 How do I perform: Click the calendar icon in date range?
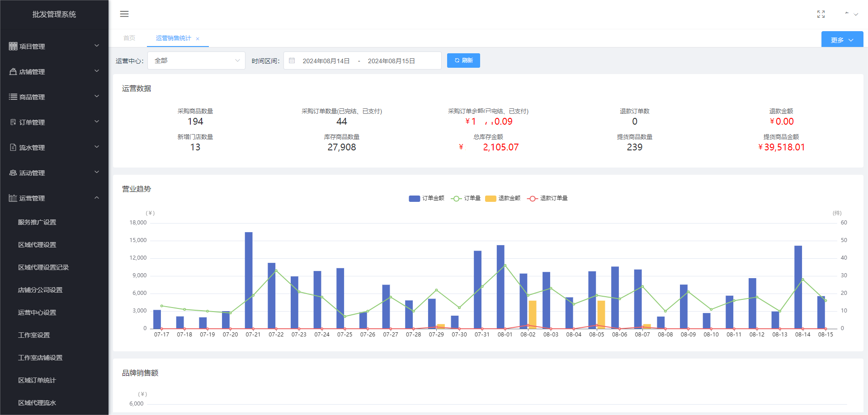(292, 61)
